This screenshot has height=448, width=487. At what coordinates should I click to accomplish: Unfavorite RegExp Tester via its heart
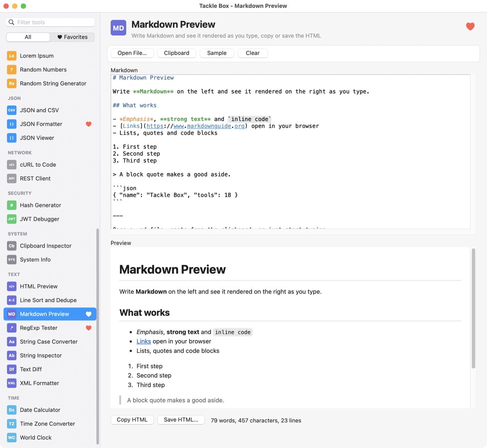pos(89,328)
